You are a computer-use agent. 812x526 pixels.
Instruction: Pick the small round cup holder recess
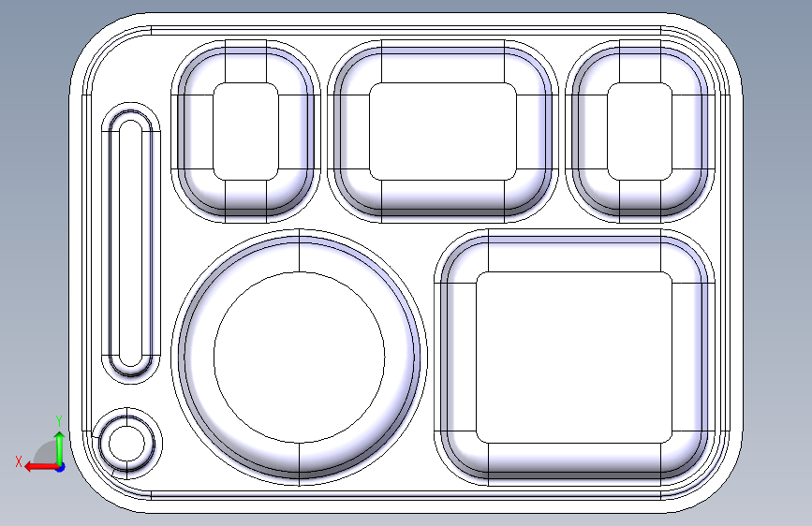(126, 444)
